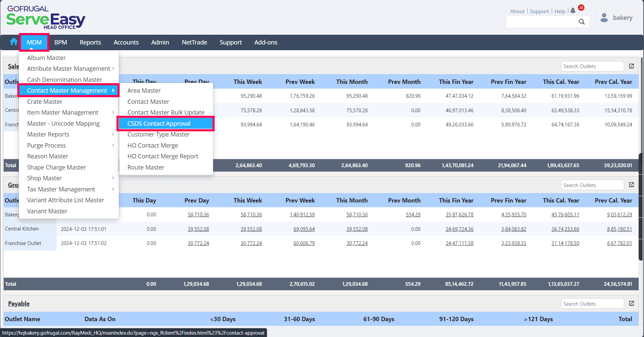The height and width of the screenshot is (337, 644).
Task: Click the About link
Action: click(517, 11)
